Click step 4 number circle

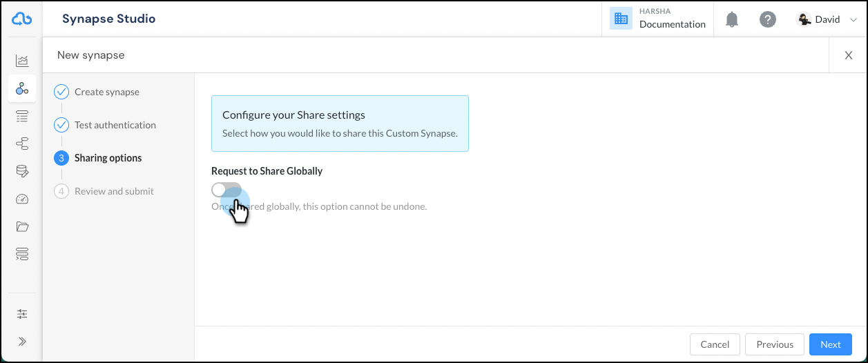(61, 191)
